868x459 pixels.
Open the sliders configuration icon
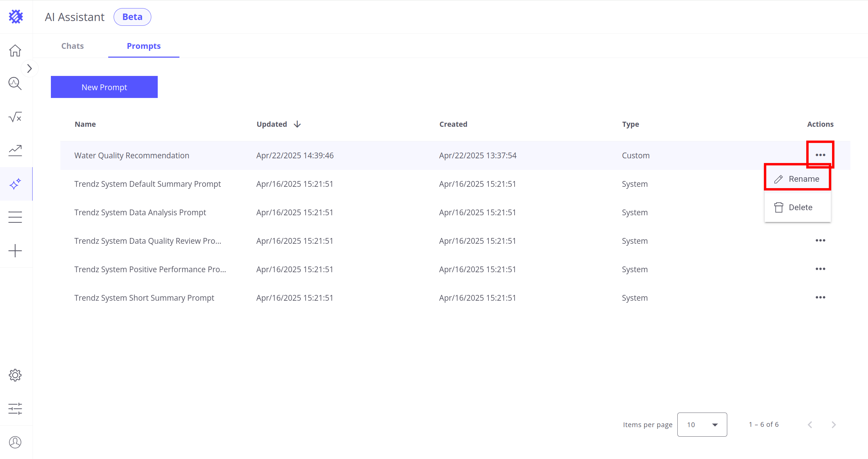(x=15, y=408)
